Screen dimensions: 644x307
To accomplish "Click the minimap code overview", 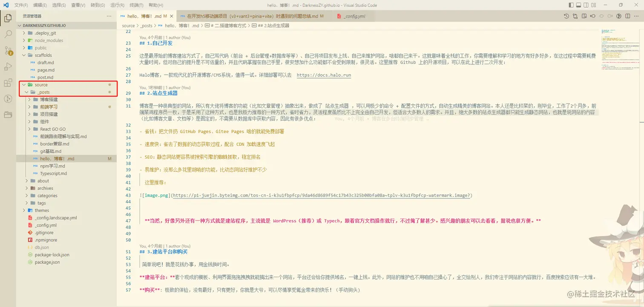I will [x=621, y=49].
